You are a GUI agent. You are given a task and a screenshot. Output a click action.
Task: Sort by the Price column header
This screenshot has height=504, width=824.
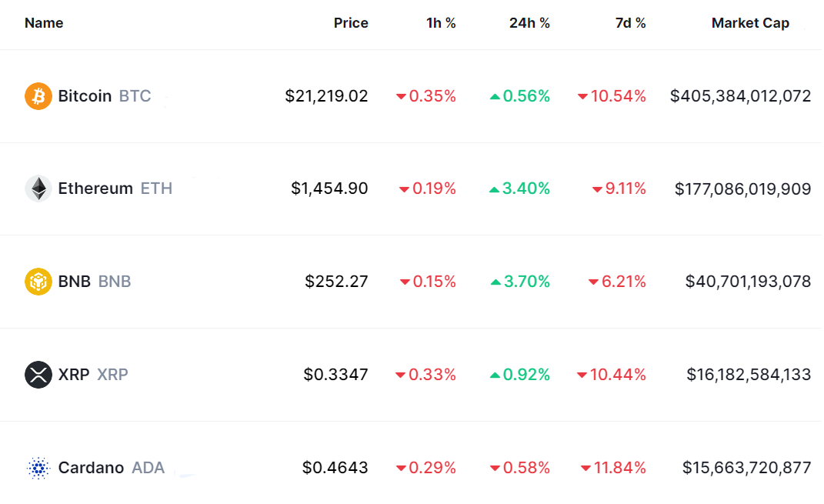click(x=351, y=23)
